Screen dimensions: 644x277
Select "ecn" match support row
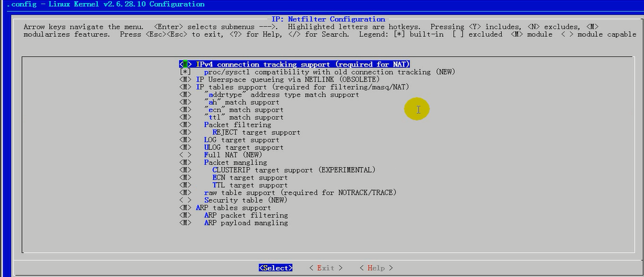(243, 110)
